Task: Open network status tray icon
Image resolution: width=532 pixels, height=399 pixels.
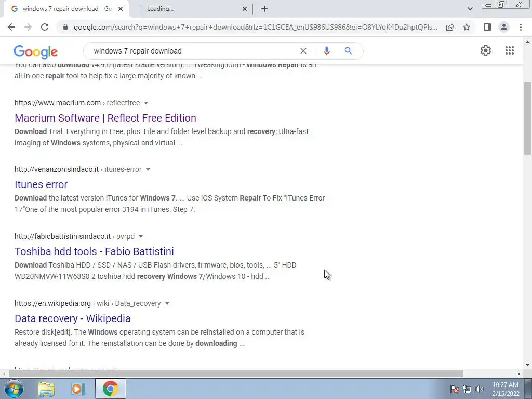Action: coord(467,389)
